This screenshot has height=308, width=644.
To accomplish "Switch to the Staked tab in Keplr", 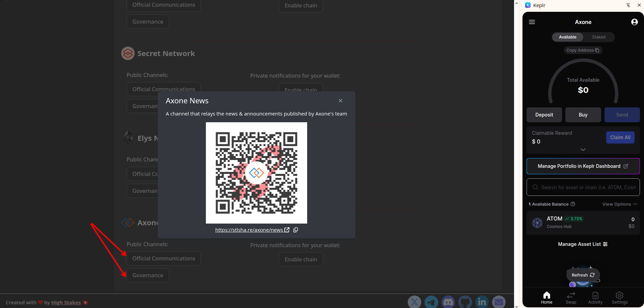I will pos(598,37).
